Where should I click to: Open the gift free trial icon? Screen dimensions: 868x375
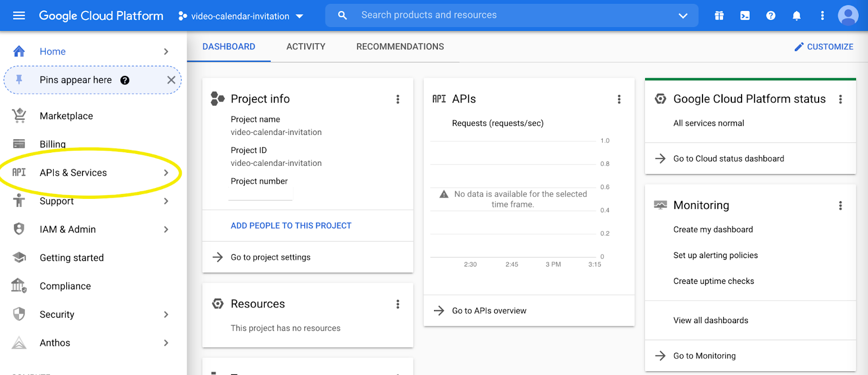pos(719,16)
